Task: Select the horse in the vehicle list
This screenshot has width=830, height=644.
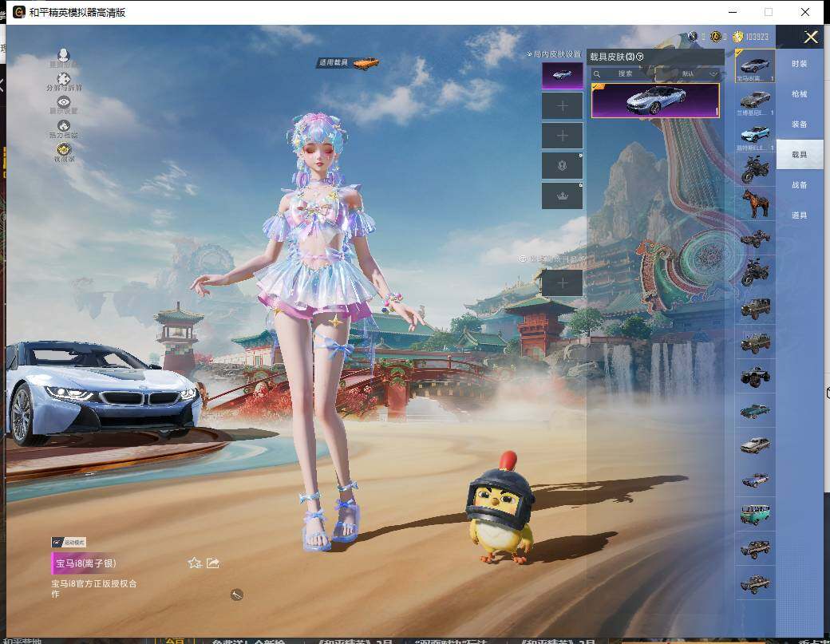Action: [754, 203]
